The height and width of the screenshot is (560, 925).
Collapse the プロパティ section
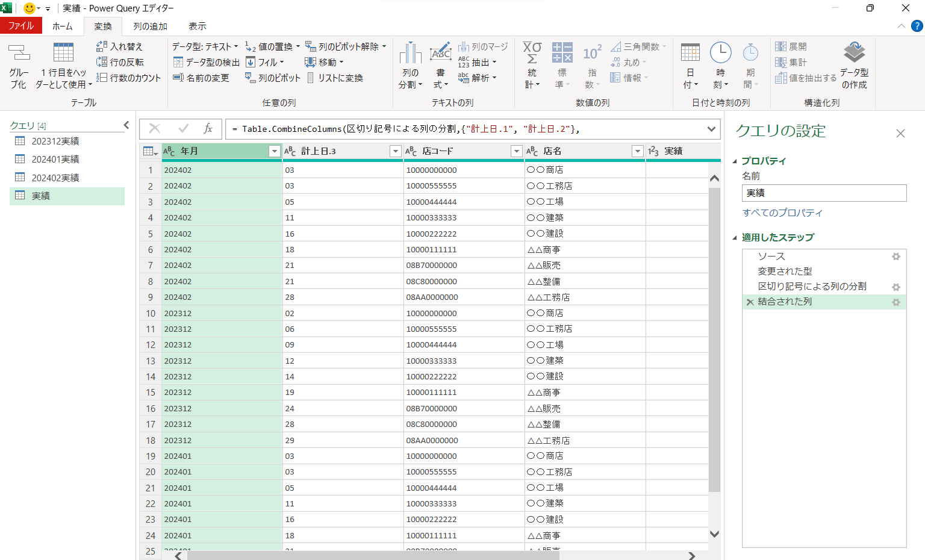[735, 161]
